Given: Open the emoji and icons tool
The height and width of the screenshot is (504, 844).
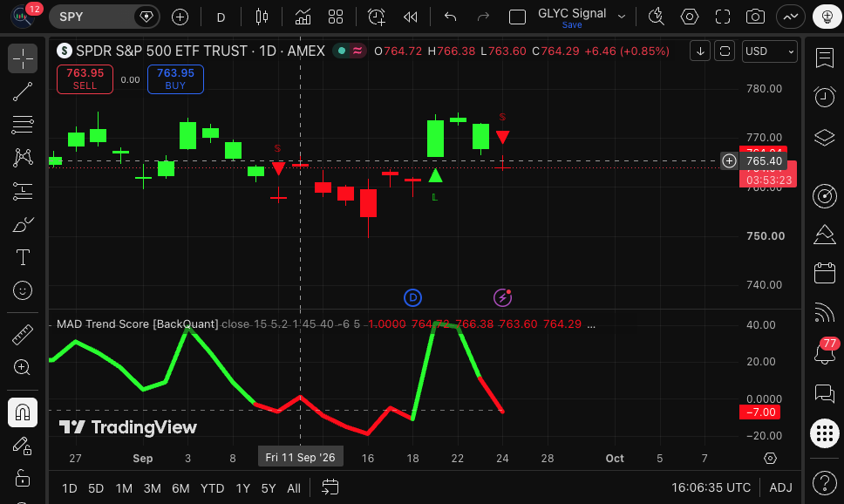Looking at the screenshot, I should [23, 290].
